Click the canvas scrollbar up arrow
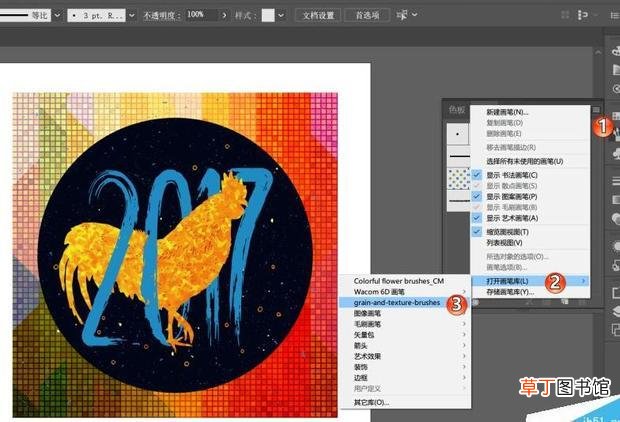 coord(598,52)
